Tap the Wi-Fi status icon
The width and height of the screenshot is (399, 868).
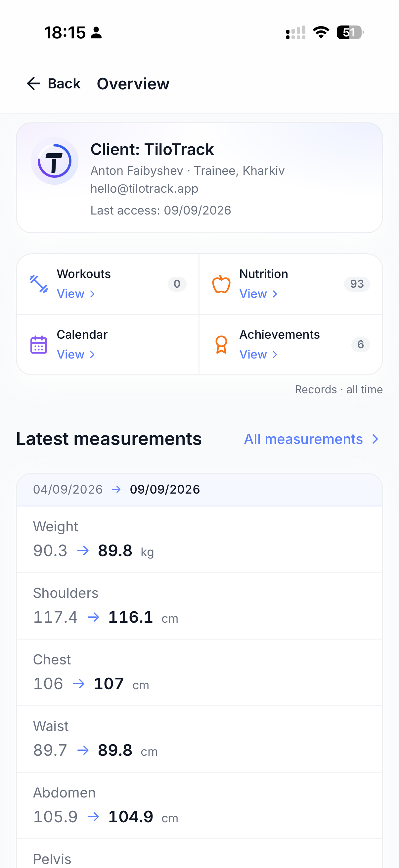pyautogui.click(x=321, y=32)
